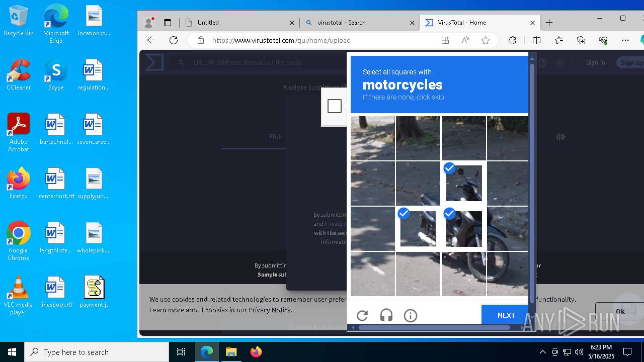The width and height of the screenshot is (644, 362).
Task: Open the captcha info icon
Action: [x=411, y=316]
